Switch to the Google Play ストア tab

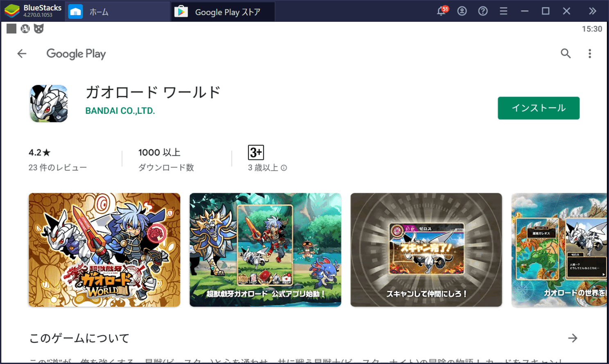[x=223, y=11]
